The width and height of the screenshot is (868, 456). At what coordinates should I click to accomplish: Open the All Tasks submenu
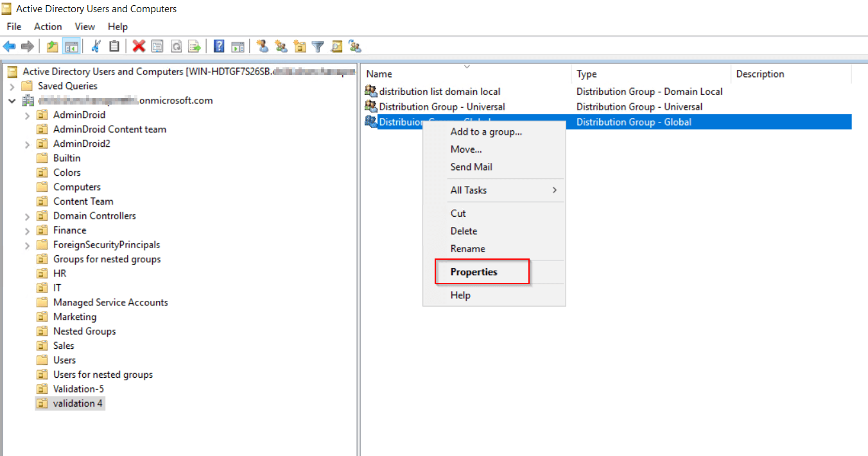point(469,190)
